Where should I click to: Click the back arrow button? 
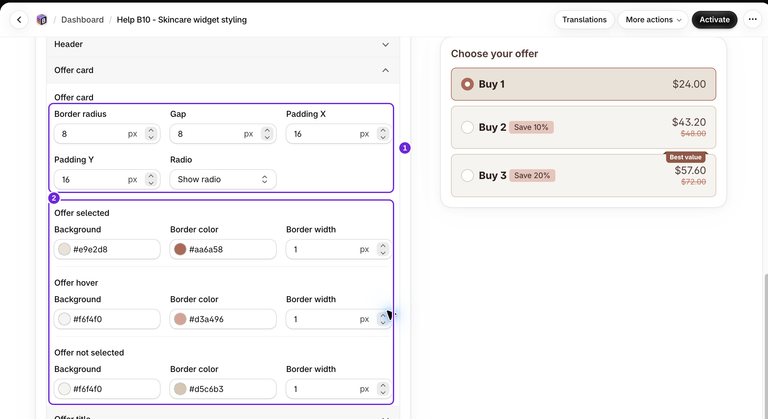[x=19, y=20]
